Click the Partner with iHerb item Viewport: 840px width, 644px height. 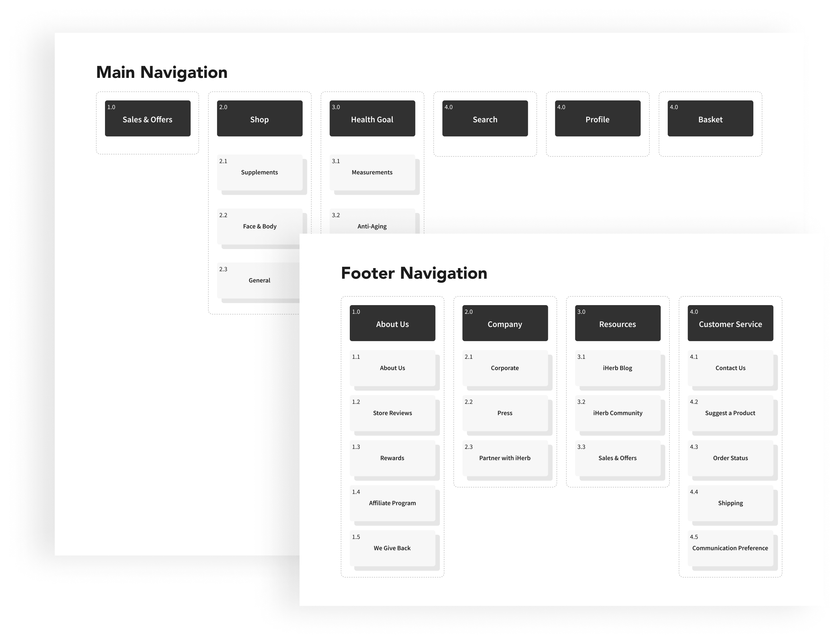pyautogui.click(x=505, y=458)
